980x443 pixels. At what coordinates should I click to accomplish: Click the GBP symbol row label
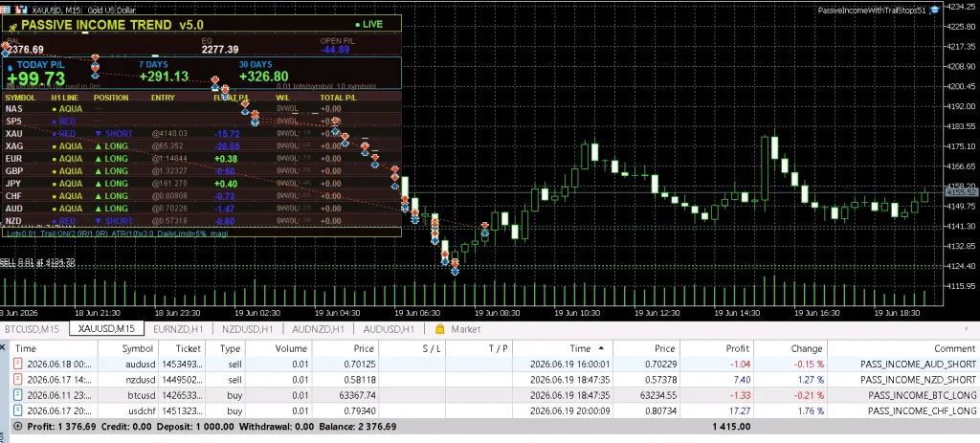[x=14, y=171]
